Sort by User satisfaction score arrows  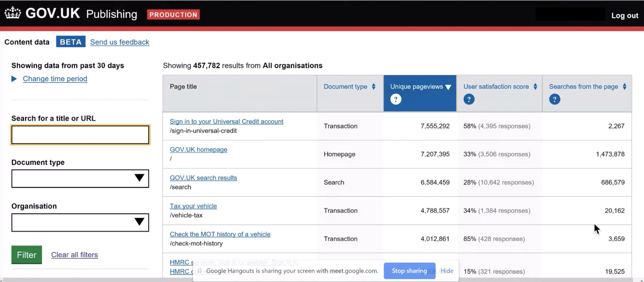click(x=535, y=87)
